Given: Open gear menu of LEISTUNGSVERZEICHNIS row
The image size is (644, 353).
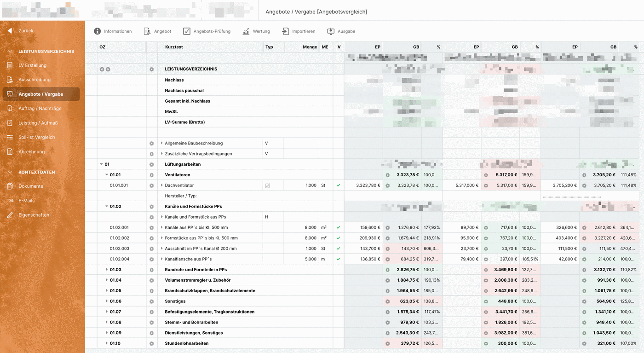Looking at the screenshot, I should point(152,69).
